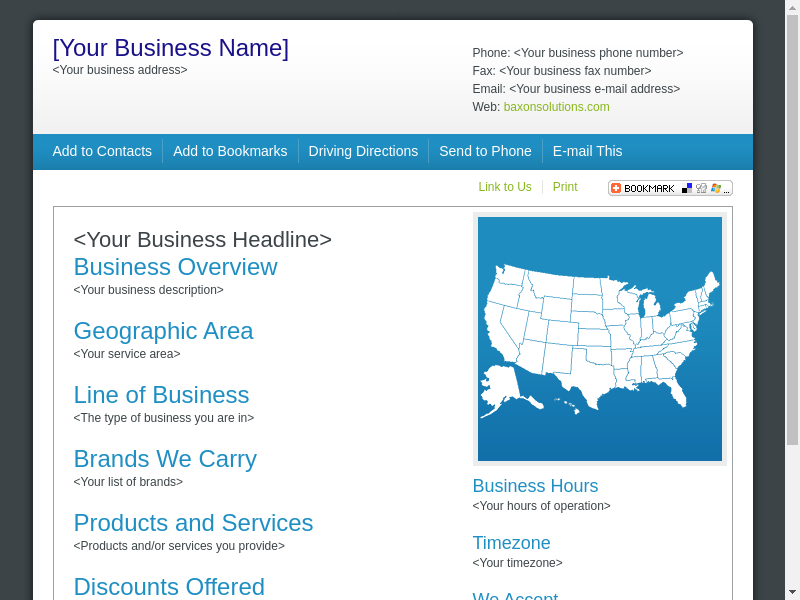Click the Link to Us link
The image size is (800, 600).
[x=505, y=187]
